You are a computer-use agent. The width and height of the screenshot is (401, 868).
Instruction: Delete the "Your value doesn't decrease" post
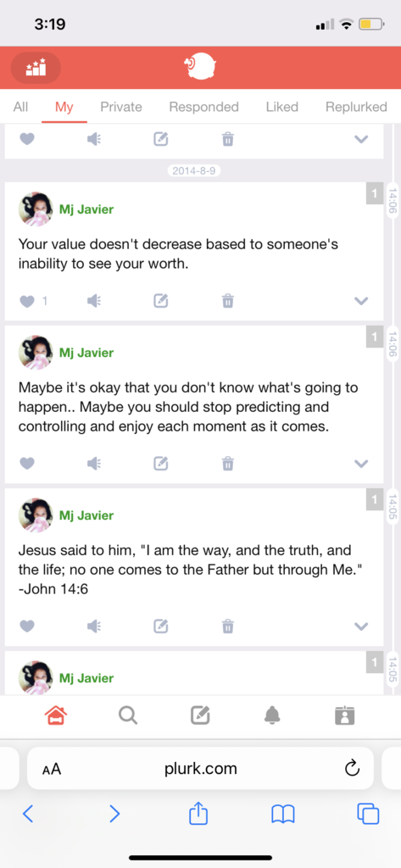(x=227, y=301)
